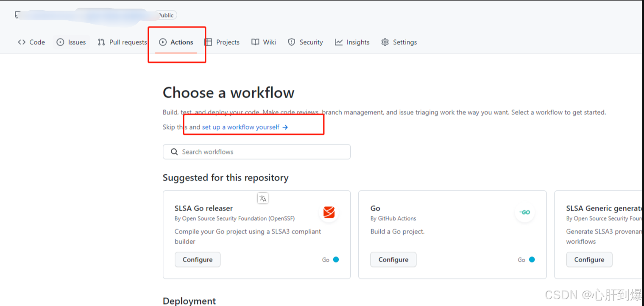The height and width of the screenshot is (306, 644).
Task: Click the Insights graph icon
Action: [x=339, y=42]
